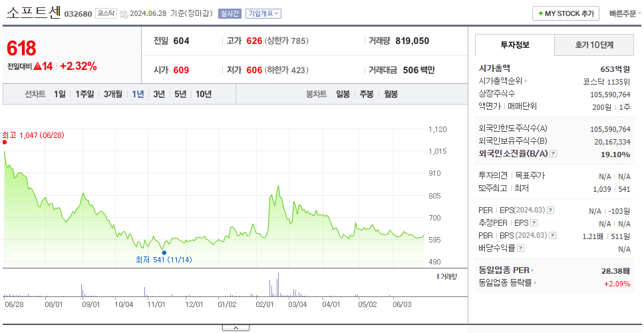The image size is (644, 333).
Task: Click the 코스닥 1135위 ranking value
Action: tap(607, 81)
